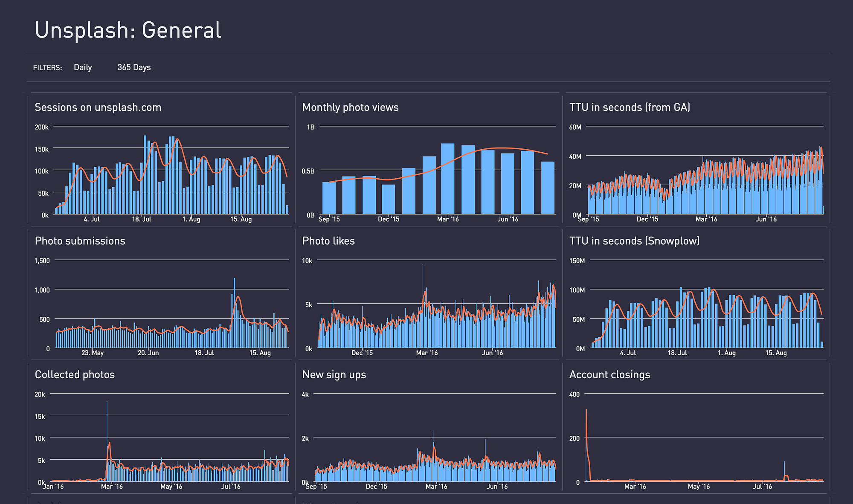Open the Daily filter dropdown
The image size is (853, 504).
click(x=83, y=67)
